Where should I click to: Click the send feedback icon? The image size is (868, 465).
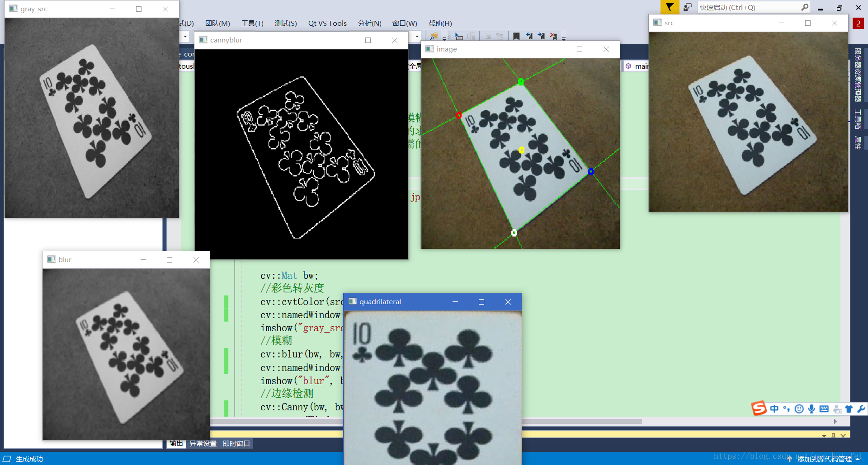[688, 7]
